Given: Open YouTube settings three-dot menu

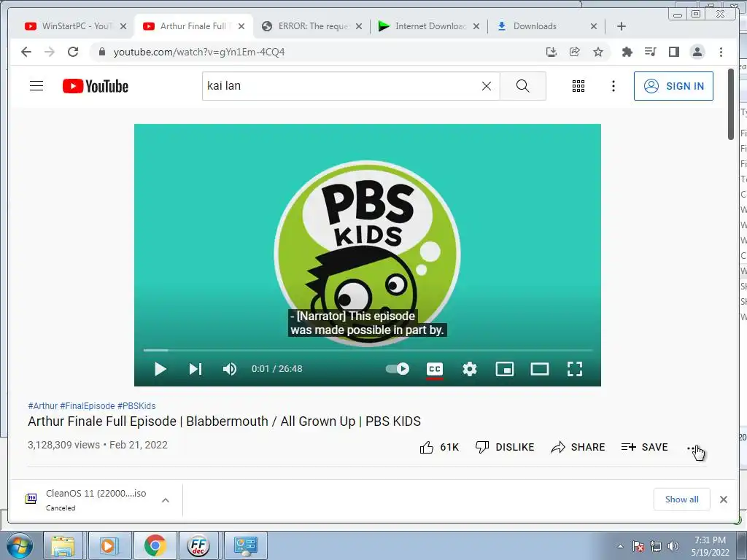Looking at the screenshot, I should click(x=613, y=86).
